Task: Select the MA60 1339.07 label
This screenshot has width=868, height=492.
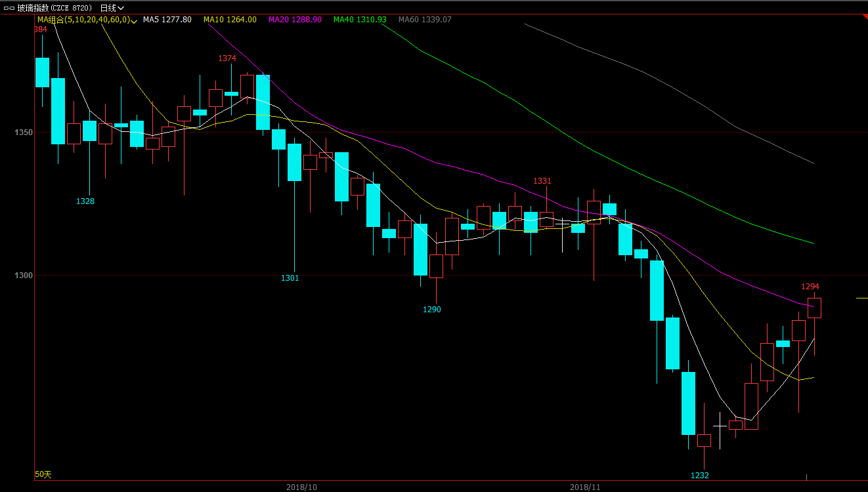Action: (425, 20)
